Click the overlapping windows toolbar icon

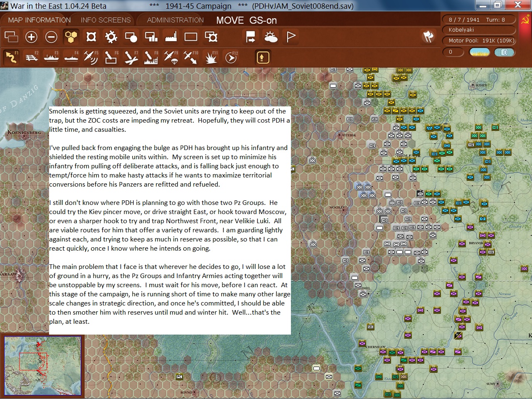(11, 37)
